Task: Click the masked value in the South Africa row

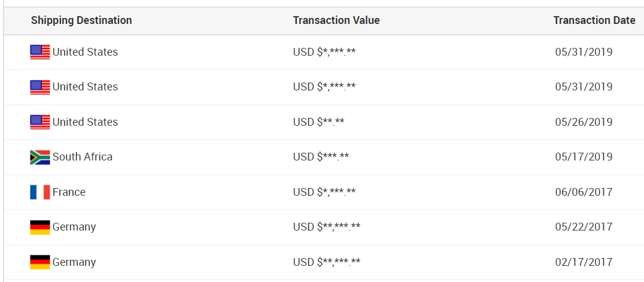Action: click(x=321, y=157)
